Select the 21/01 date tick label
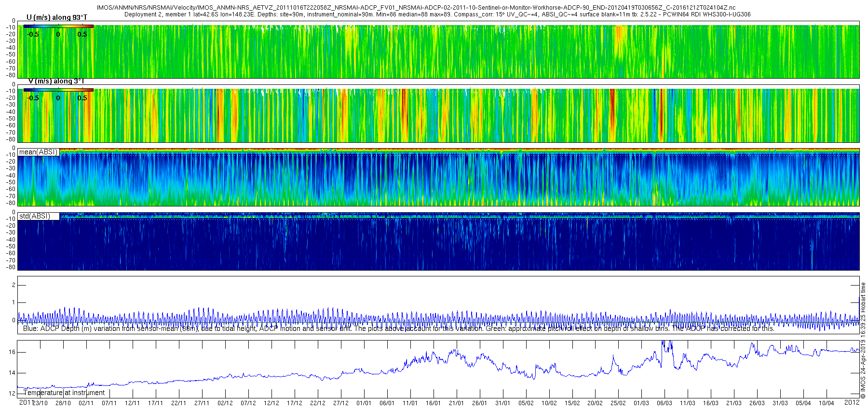This screenshot has height=410, width=868. tap(457, 403)
